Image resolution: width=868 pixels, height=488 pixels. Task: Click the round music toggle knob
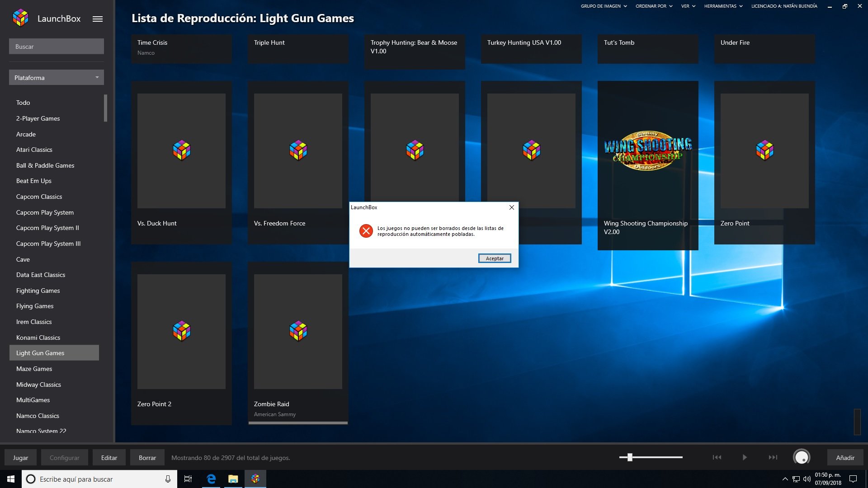click(x=802, y=457)
